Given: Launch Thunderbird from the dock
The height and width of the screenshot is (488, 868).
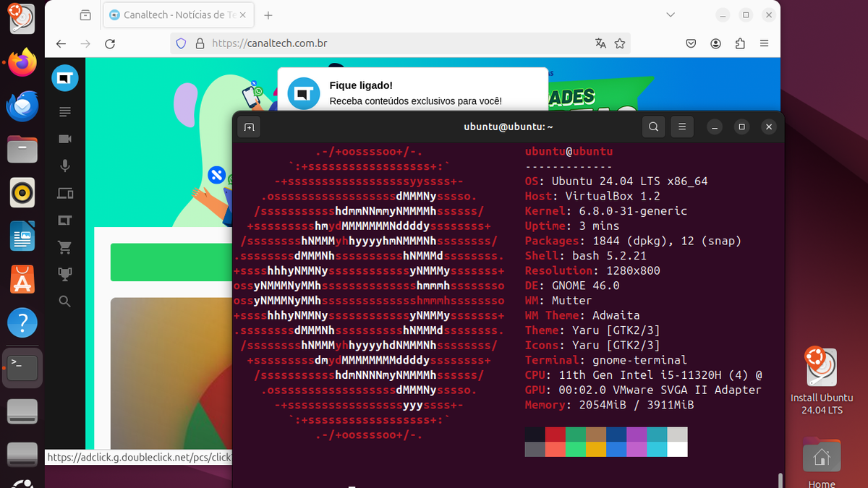Looking at the screenshot, I should click(x=21, y=106).
